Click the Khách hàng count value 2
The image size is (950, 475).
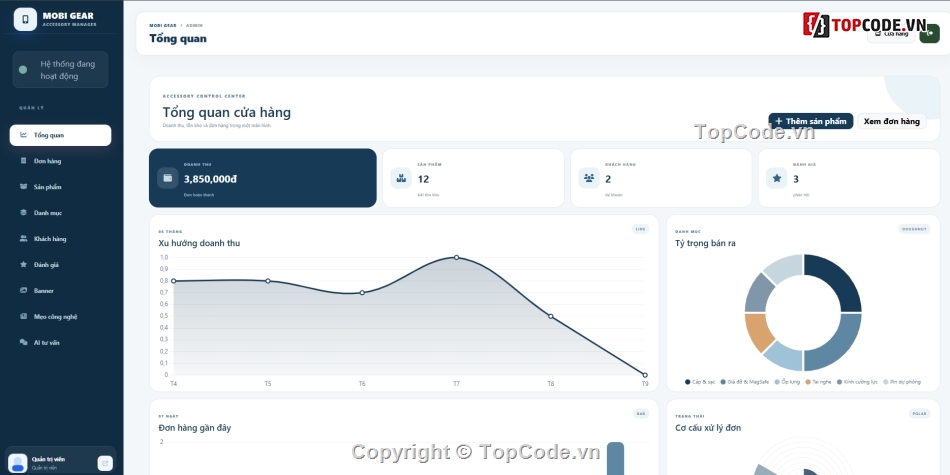[x=608, y=179]
